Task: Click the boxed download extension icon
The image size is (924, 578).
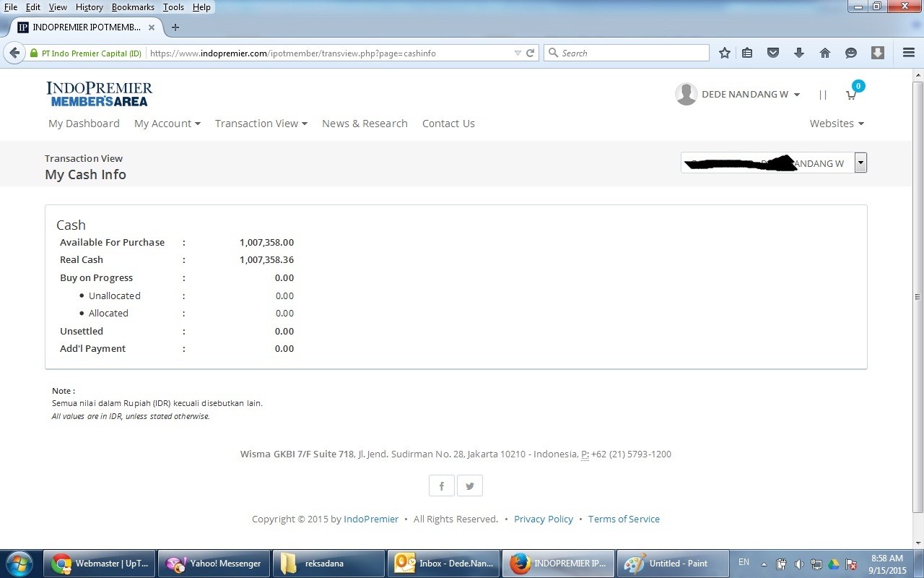Action: tap(878, 53)
